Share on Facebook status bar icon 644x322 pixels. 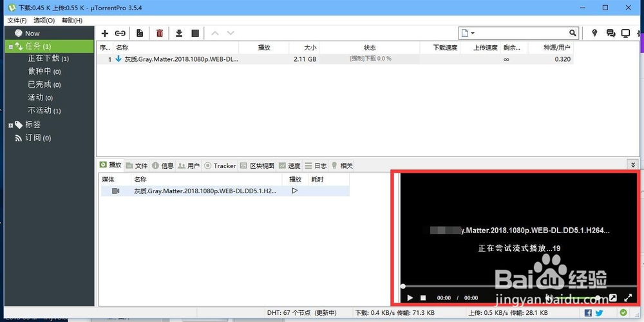[x=588, y=312]
